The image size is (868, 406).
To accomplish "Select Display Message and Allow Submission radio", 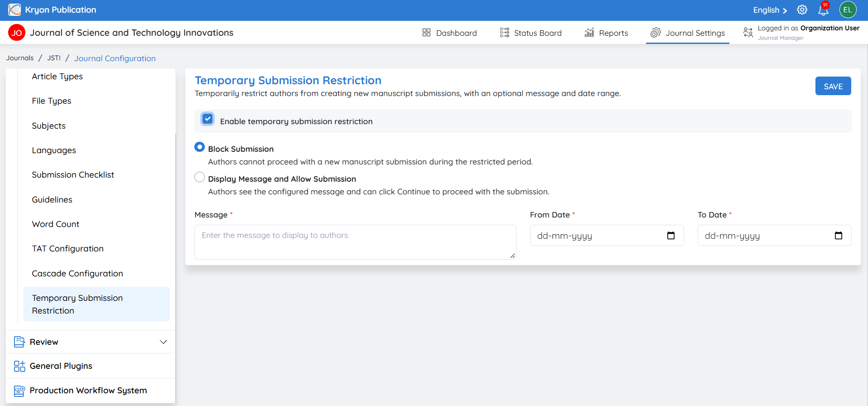I will (199, 177).
